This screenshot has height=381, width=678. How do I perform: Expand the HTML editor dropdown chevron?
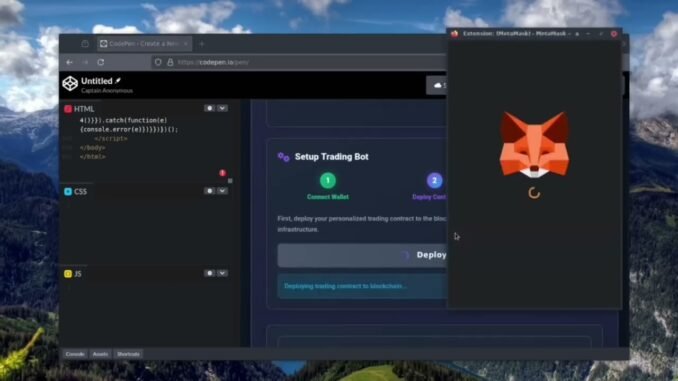coord(222,108)
